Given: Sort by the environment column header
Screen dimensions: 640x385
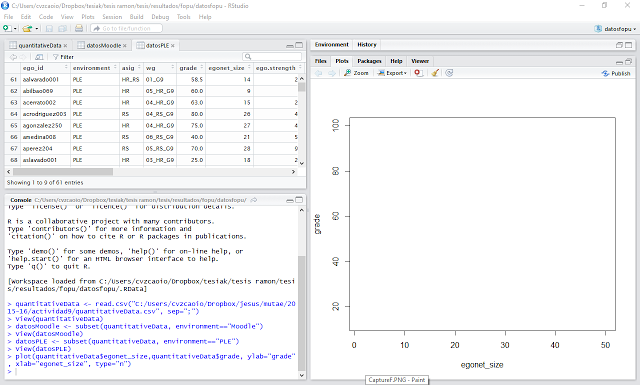Looking at the screenshot, I should click(x=95, y=68).
